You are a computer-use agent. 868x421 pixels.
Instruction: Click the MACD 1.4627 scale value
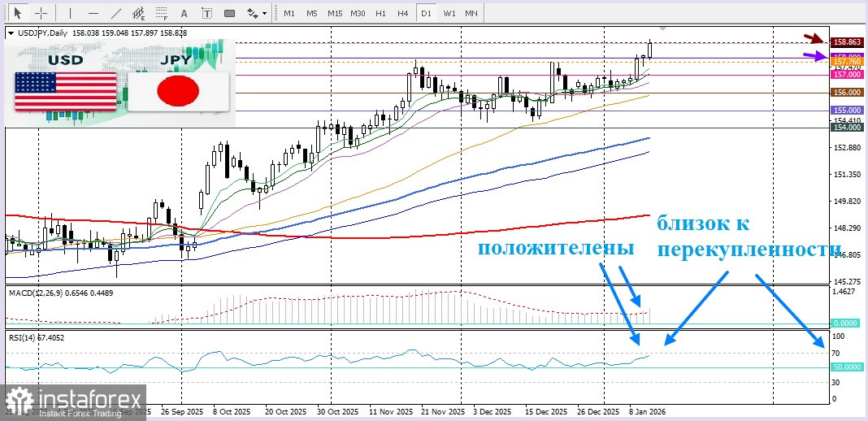pyautogui.click(x=844, y=290)
